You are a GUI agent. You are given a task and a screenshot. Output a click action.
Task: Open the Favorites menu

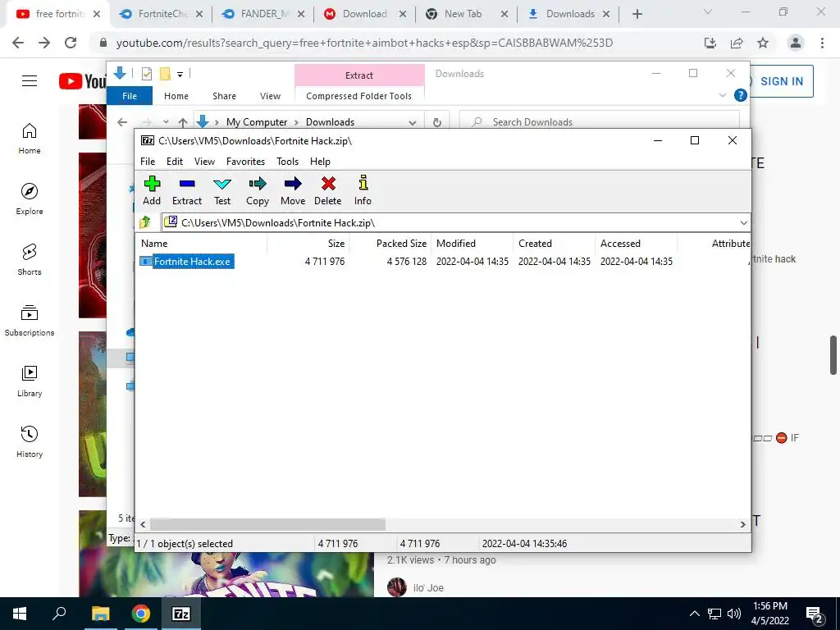tap(245, 162)
